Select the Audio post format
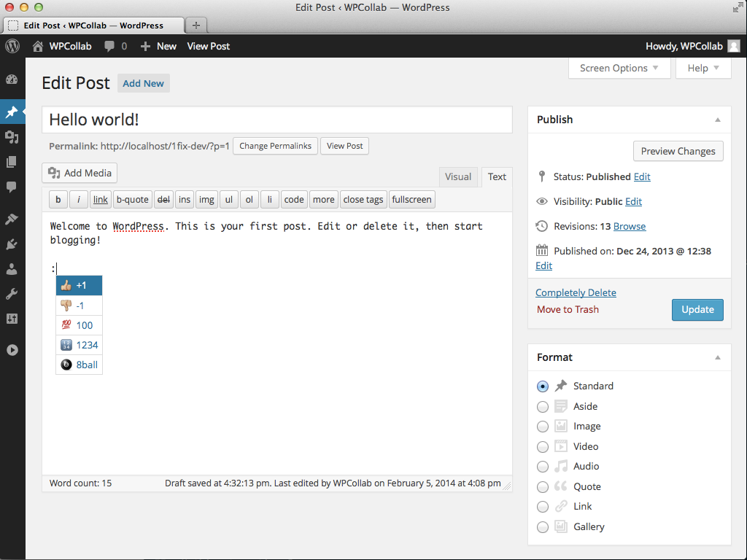Viewport: 747px width, 560px height. pos(543,467)
